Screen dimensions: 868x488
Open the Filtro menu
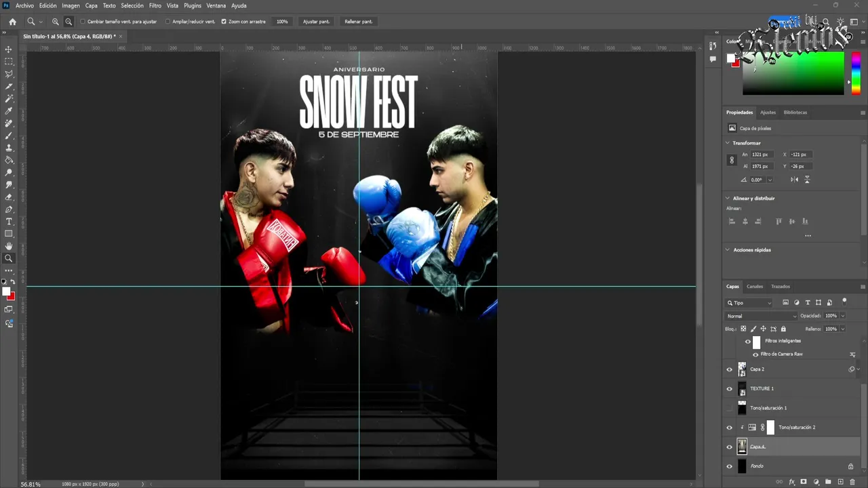[x=155, y=5]
